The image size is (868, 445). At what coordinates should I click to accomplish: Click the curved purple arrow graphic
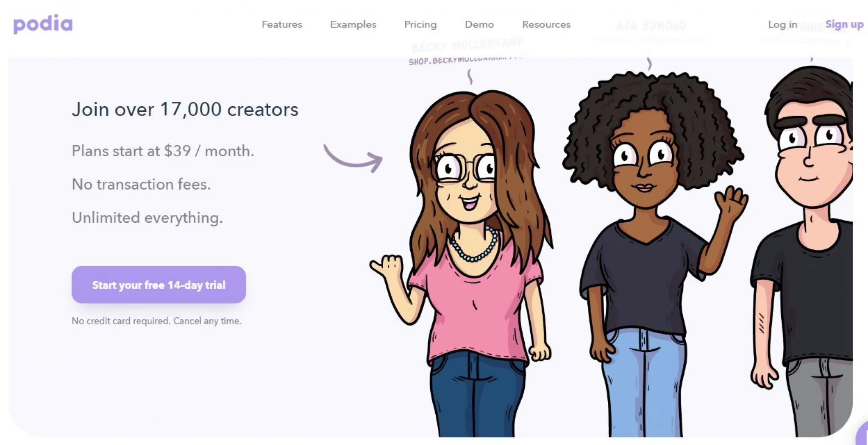tap(353, 158)
